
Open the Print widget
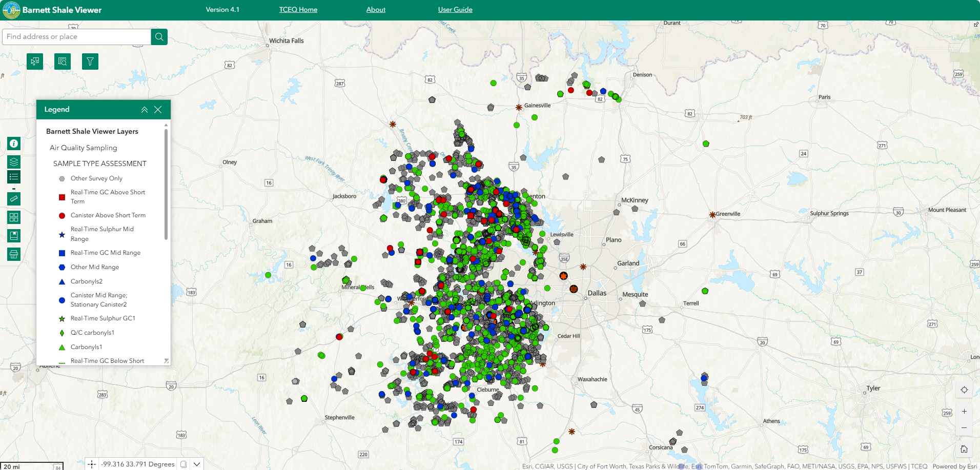14,254
